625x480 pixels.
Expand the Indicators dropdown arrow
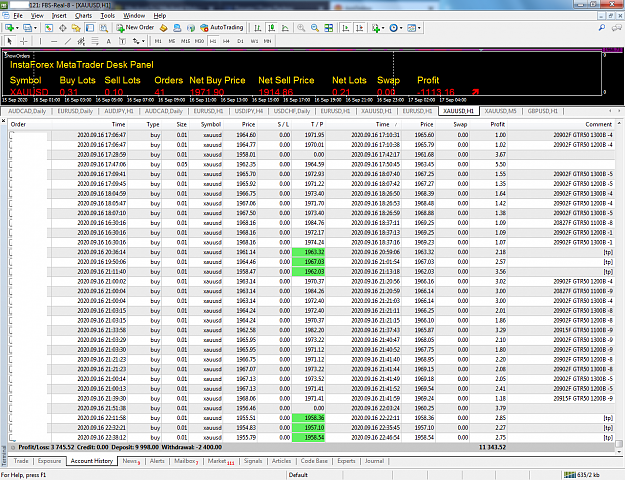[383, 28]
